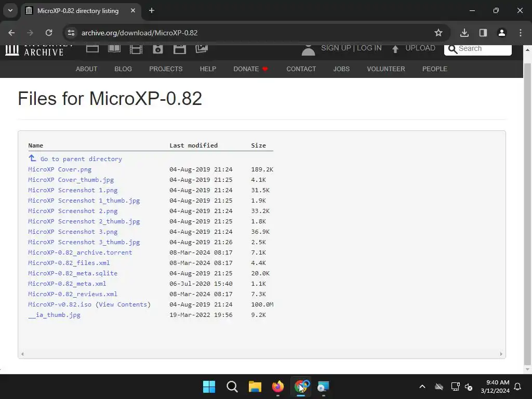The width and height of the screenshot is (532, 399).
Task: Click the muted volume tray icon
Action: click(469, 387)
